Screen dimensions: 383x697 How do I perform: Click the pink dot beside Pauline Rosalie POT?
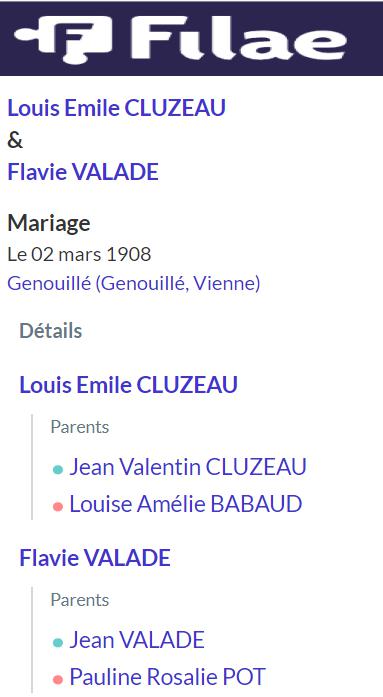(58, 680)
